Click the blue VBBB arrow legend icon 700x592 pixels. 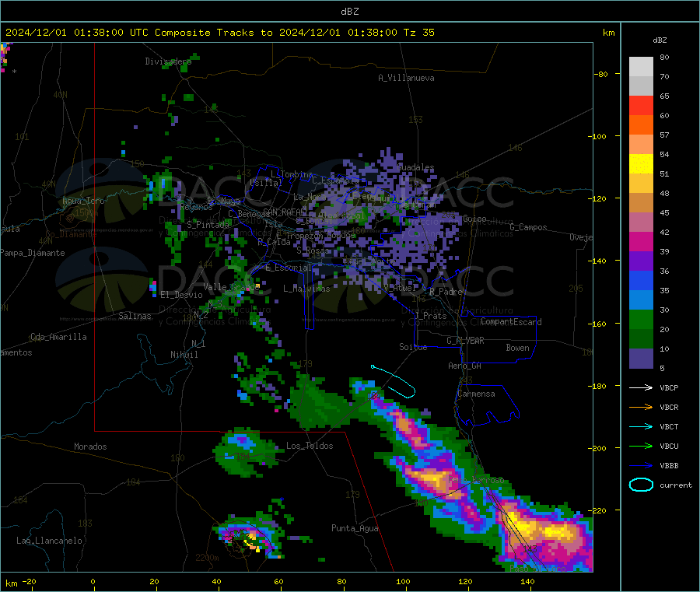tap(641, 466)
